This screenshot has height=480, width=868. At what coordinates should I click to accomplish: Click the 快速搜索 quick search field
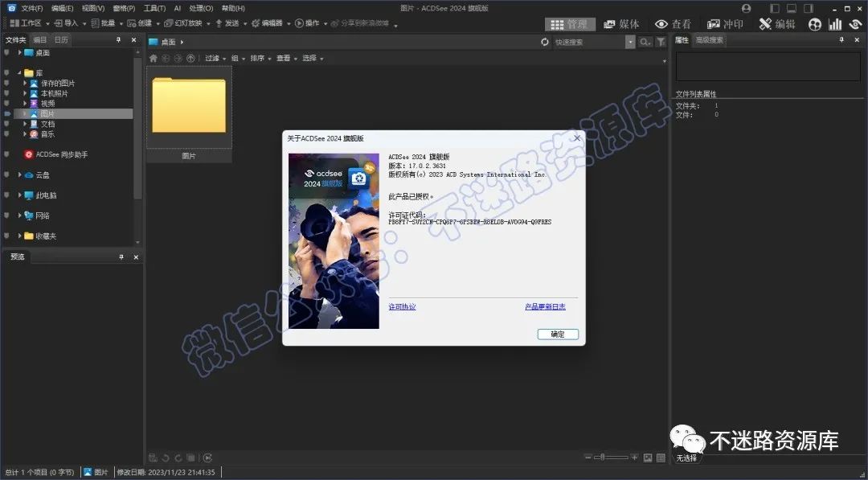click(590, 42)
